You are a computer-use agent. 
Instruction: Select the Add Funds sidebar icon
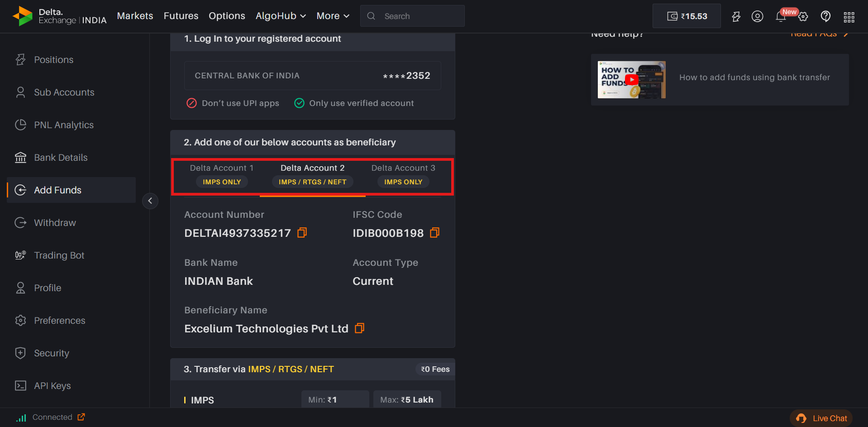(x=20, y=190)
